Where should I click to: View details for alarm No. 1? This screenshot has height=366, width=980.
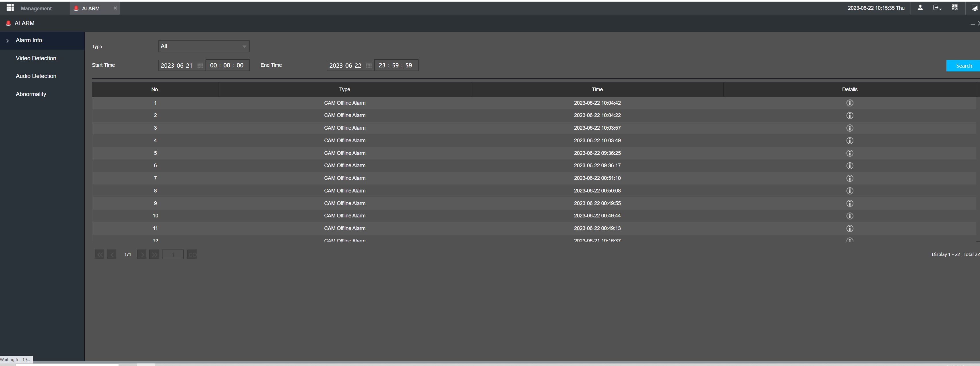(849, 103)
